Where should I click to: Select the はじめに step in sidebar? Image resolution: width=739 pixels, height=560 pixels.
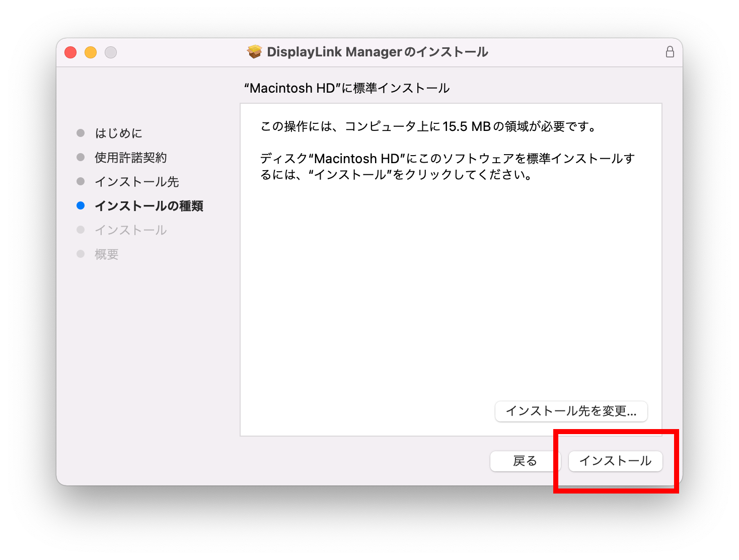pyautogui.click(x=119, y=133)
